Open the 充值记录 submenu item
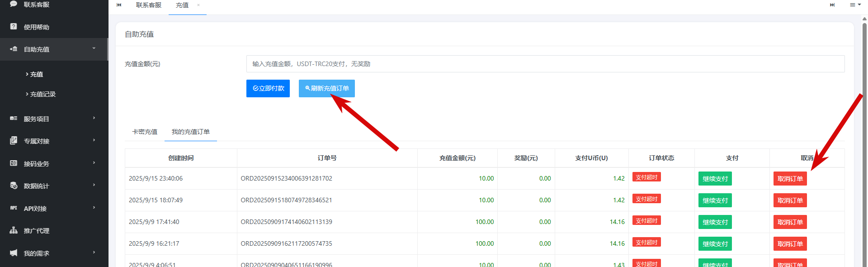This screenshot has height=267, width=868. click(42, 94)
